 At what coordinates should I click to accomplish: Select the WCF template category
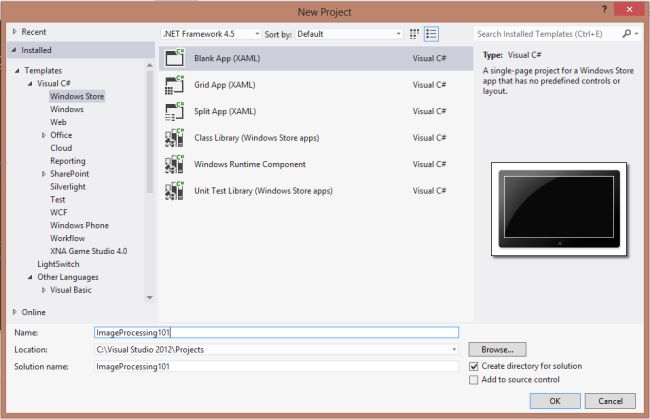click(x=58, y=212)
